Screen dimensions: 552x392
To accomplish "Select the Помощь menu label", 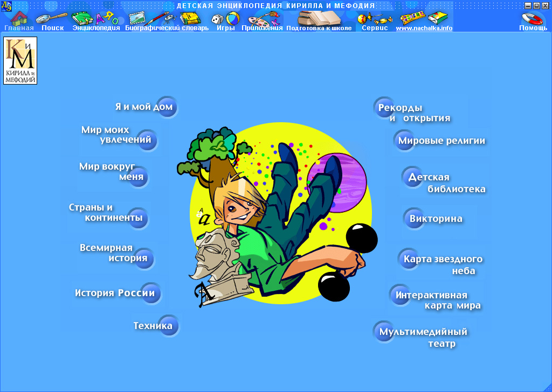I will point(533,28).
